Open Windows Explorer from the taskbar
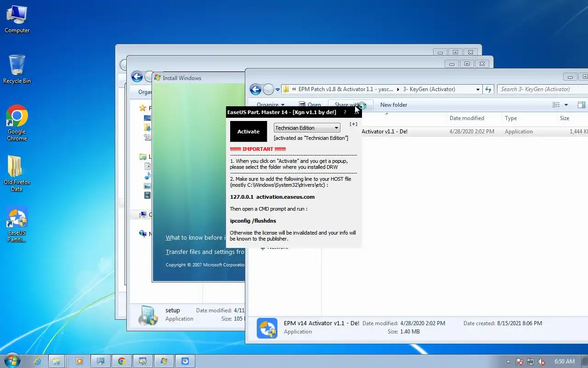 pos(57,361)
